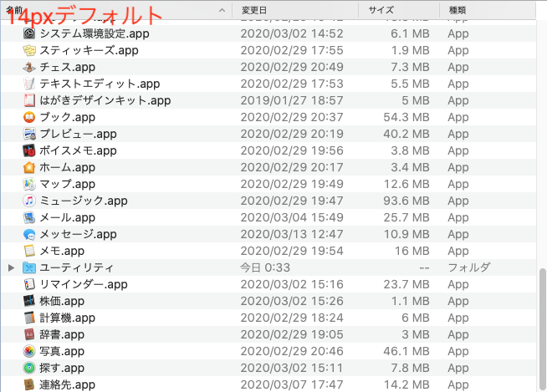Select the 写真.app colorful flower icon
This screenshot has height=392, width=547.
[29, 351]
